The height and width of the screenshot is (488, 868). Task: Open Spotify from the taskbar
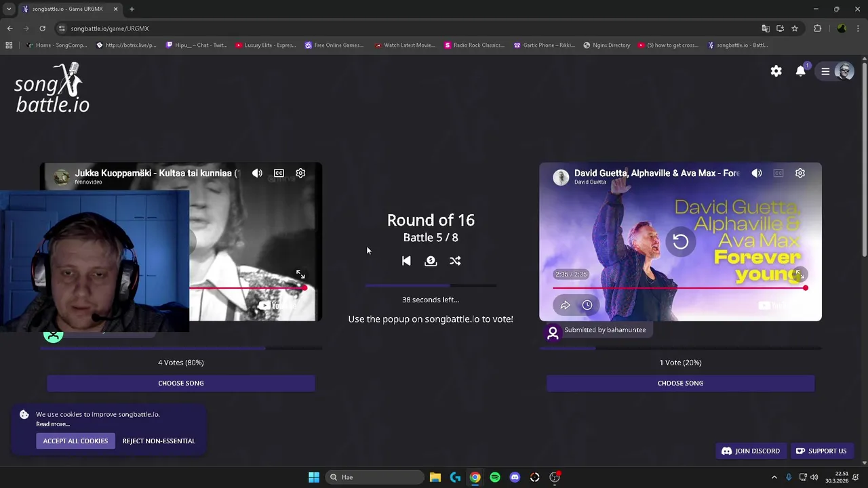pos(495,477)
